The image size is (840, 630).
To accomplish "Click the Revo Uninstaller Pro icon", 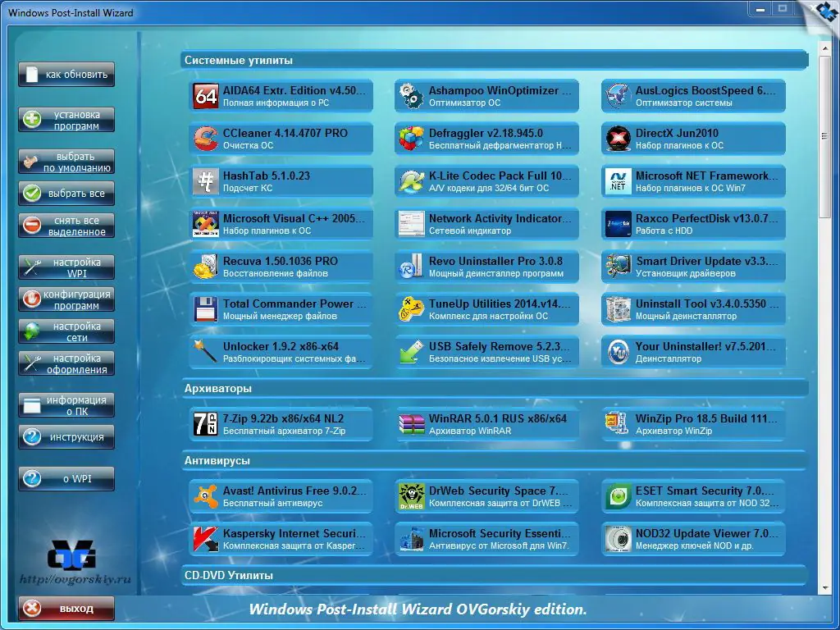I will click(412, 267).
